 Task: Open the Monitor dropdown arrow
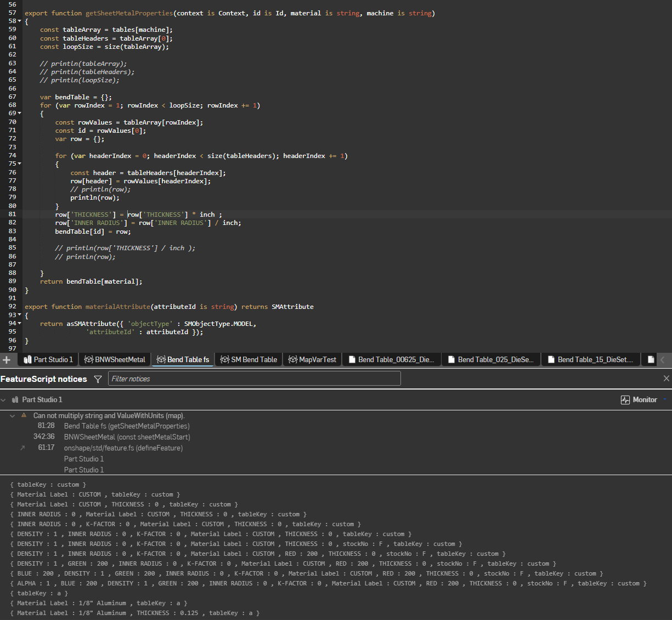click(665, 400)
